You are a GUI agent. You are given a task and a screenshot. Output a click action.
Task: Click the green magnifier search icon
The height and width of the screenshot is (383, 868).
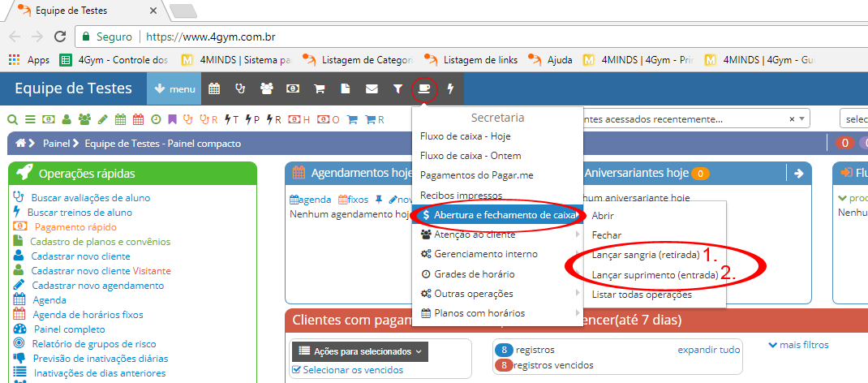(x=13, y=119)
